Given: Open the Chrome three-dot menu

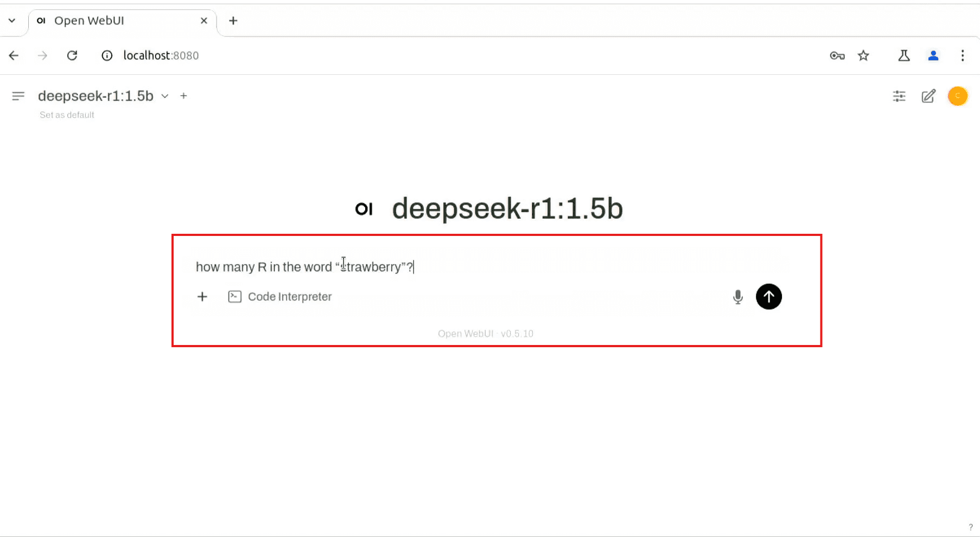Looking at the screenshot, I should [x=963, y=55].
